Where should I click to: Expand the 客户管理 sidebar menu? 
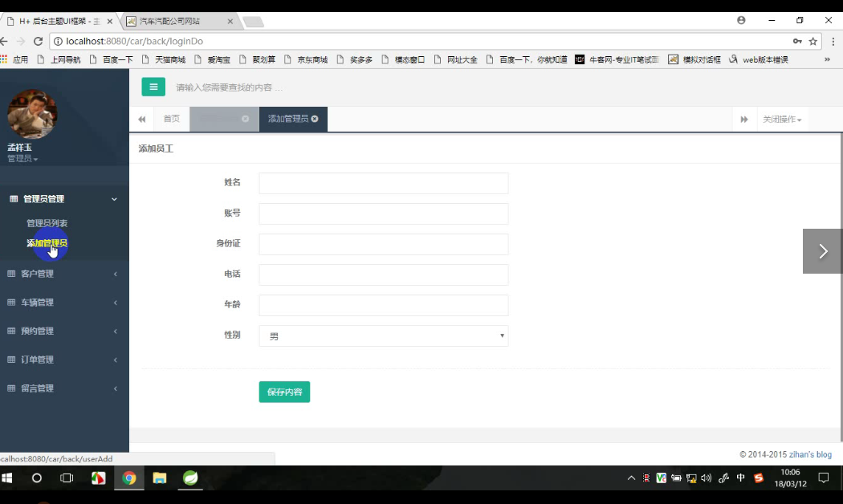click(64, 274)
